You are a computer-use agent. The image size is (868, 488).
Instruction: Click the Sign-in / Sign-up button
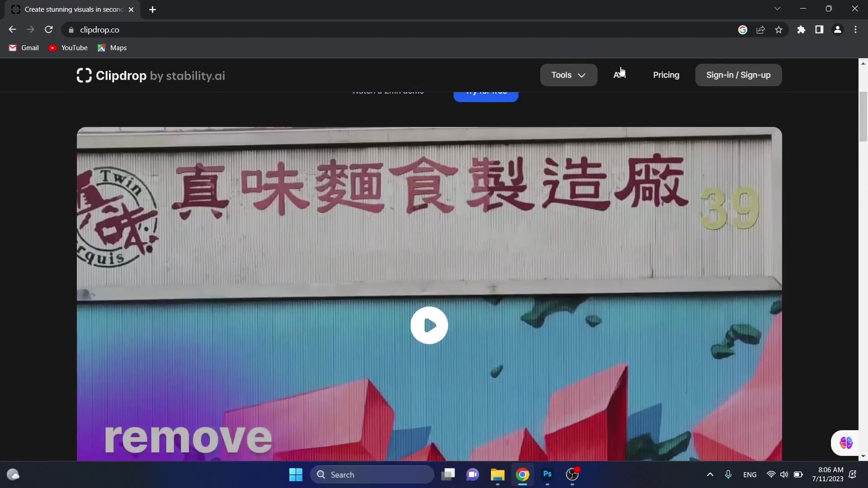point(739,75)
